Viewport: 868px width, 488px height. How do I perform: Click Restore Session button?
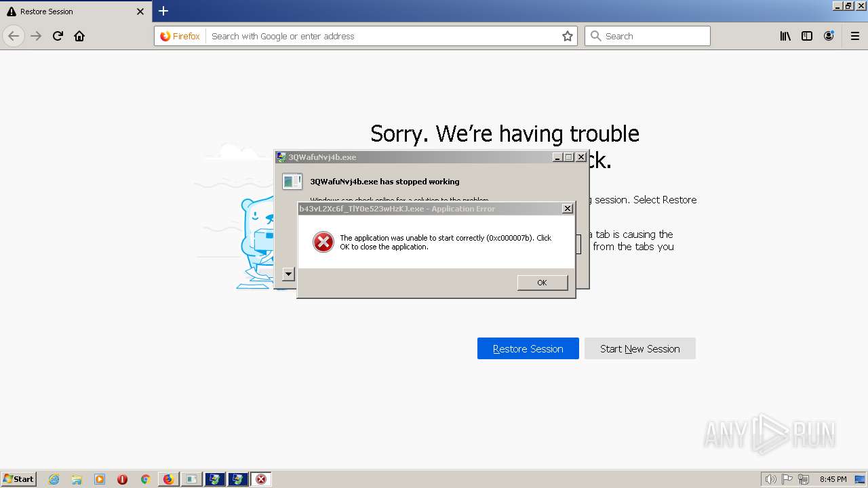tap(528, 348)
